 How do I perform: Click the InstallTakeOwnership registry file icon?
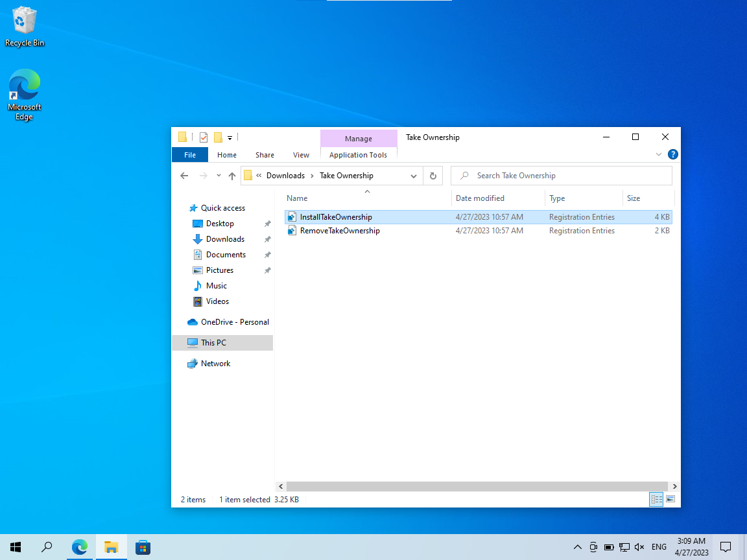pos(292,217)
